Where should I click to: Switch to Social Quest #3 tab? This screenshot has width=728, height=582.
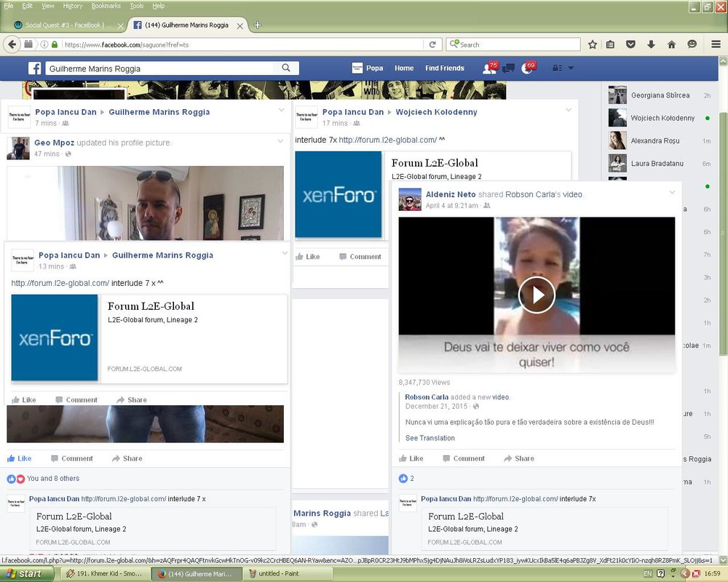66,25
